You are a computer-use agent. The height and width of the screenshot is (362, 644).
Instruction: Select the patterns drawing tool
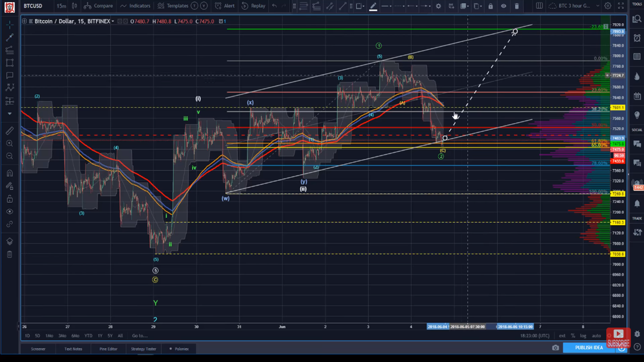pyautogui.click(x=10, y=88)
